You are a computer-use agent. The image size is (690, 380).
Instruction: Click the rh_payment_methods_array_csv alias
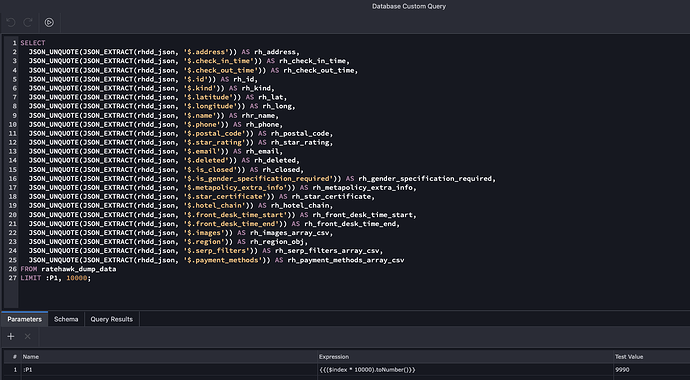(346, 260)
